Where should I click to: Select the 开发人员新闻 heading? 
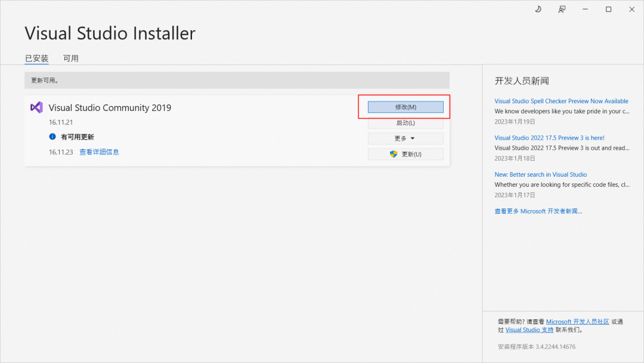pos(522,81)
